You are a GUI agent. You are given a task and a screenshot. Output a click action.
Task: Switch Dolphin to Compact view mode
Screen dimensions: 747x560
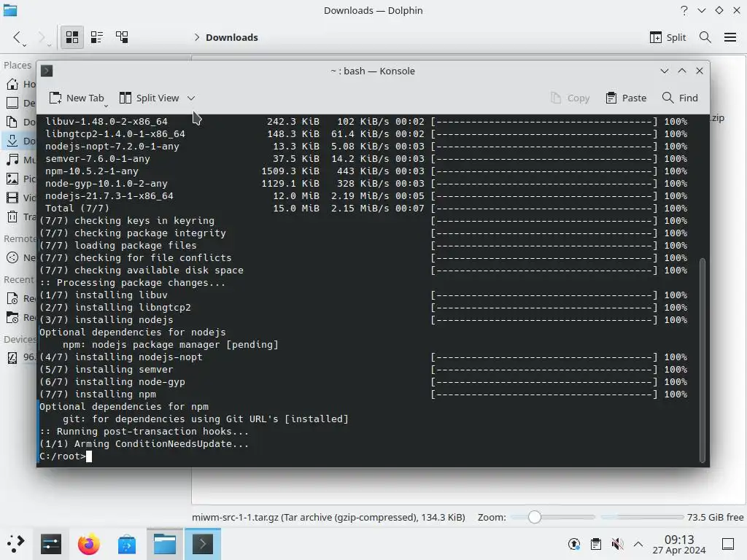[x=97, y=37]
